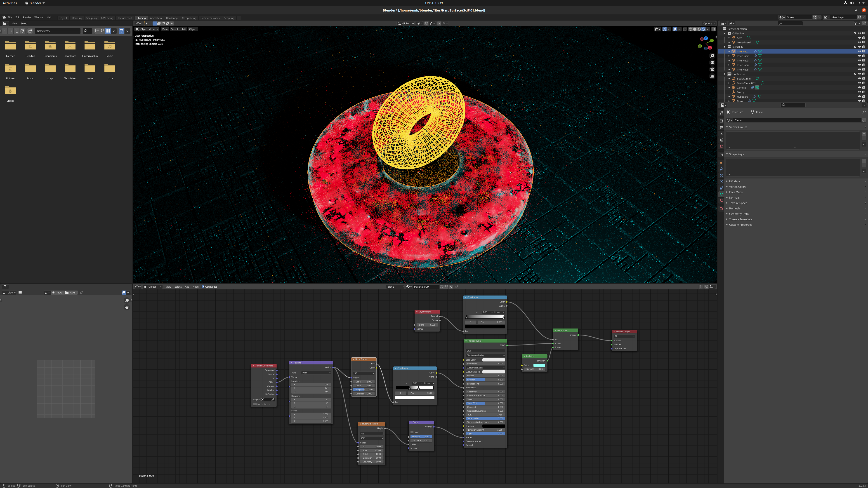The width and height of the screenshot is (868, 488).
Task: Expand the UV Maps panel
Action: click(x=735, y=181)
